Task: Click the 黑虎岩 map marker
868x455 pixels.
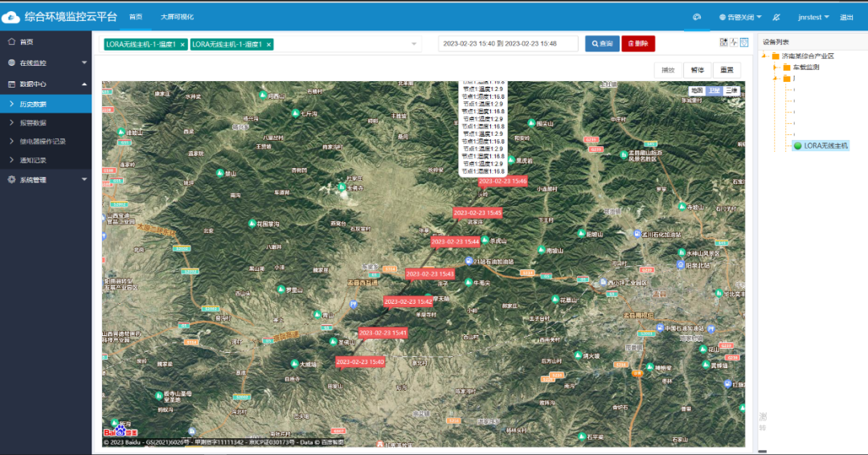Action: 511,160
